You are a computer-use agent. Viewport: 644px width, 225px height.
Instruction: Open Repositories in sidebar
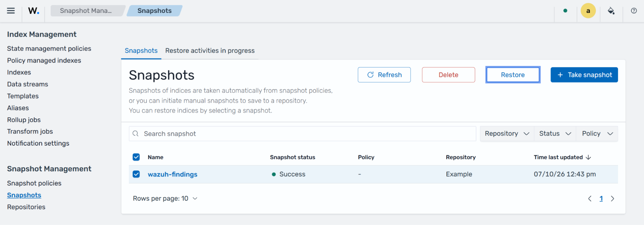26,207
